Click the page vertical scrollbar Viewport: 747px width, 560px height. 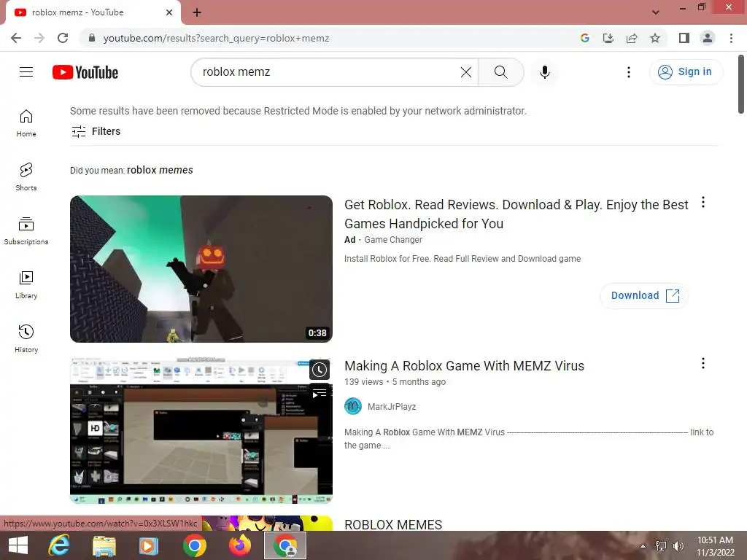pyautogui.click(x=741, y=85)
